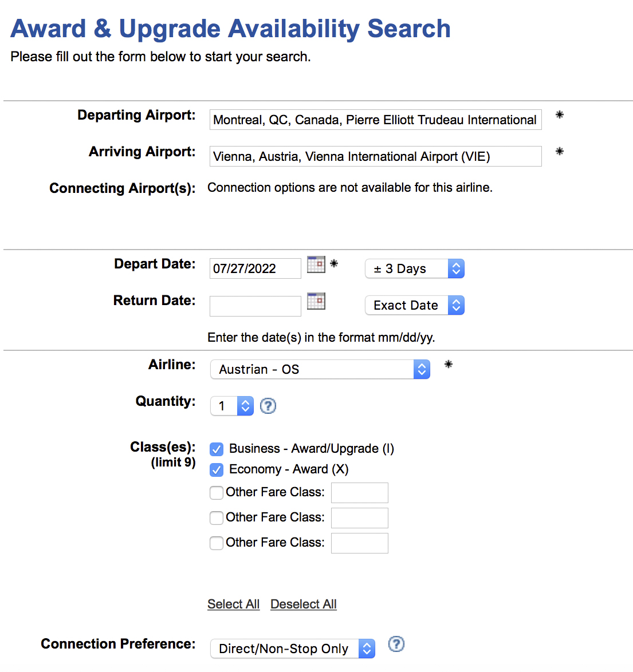Click the required asterisk beside Departing Airport
Viewport: 633px width, 672px height.
click(559, 115)
